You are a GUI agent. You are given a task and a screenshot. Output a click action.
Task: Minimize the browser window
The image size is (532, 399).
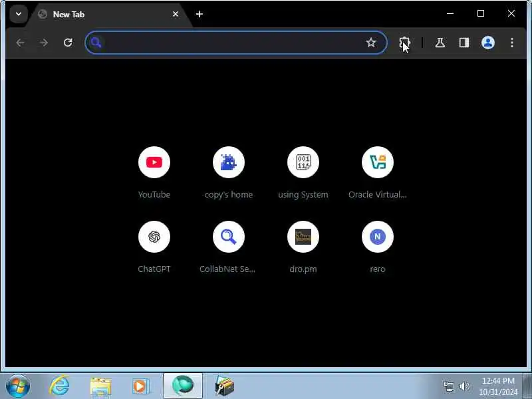[x=450, y=13]
